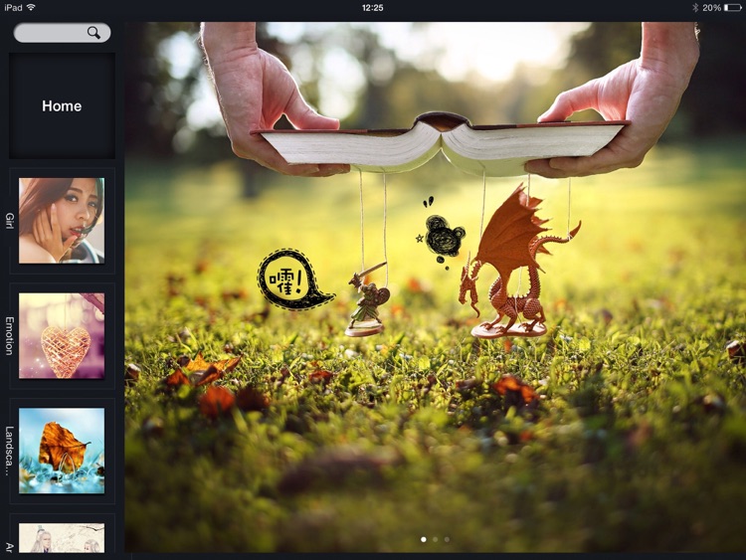Open the Home section tile
This screenshot has height=560, width=746.
click(x=62, y=105)
